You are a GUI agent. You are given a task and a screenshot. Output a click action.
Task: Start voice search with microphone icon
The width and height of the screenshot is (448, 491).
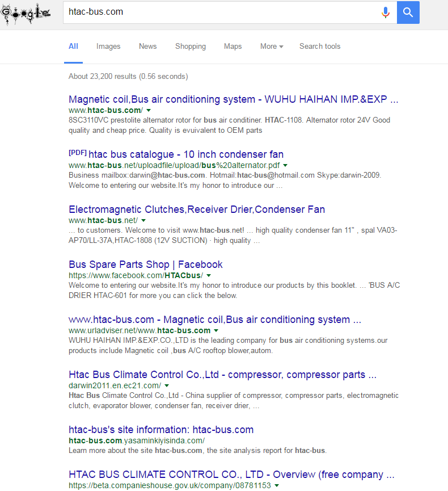pyautogui.click(x=386, y=12)
